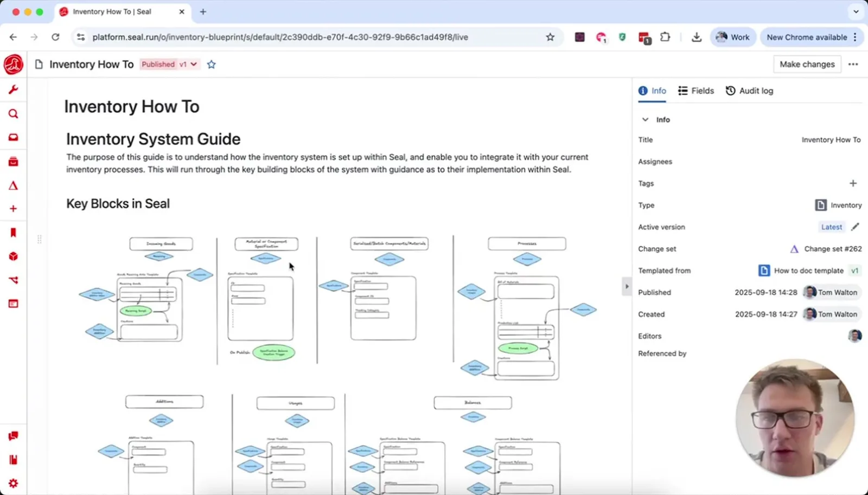Open the wrench tool in the sidebar
The width and height of the screenshot is (868, 495).
(x=14, y=89)
